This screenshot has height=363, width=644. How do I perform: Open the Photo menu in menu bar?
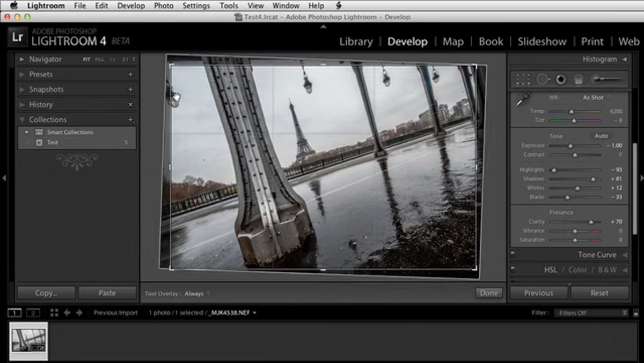click(x=164, y=5)
